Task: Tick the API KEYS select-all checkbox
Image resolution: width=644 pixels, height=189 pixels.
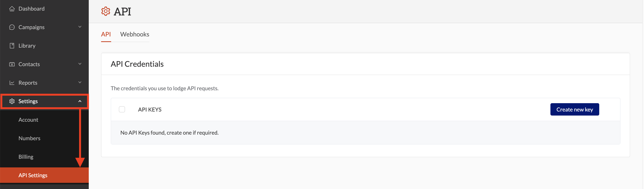Action: [122, 110]
